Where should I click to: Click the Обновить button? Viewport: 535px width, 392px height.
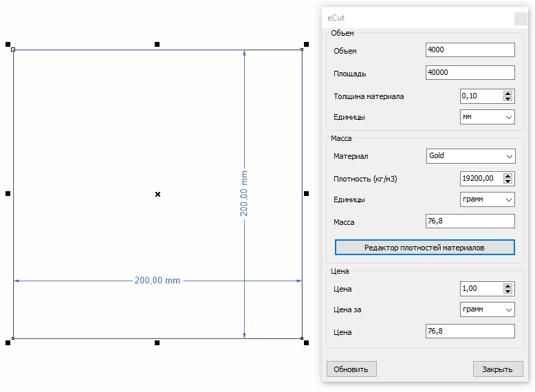tap(351, 369)
